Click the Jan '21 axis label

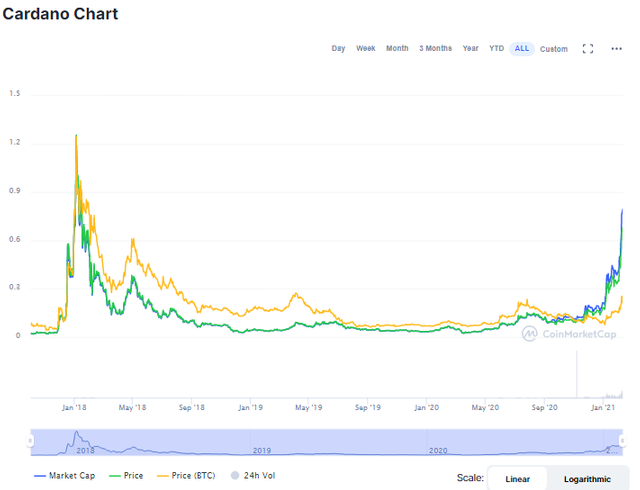click(x=603, y=408)
